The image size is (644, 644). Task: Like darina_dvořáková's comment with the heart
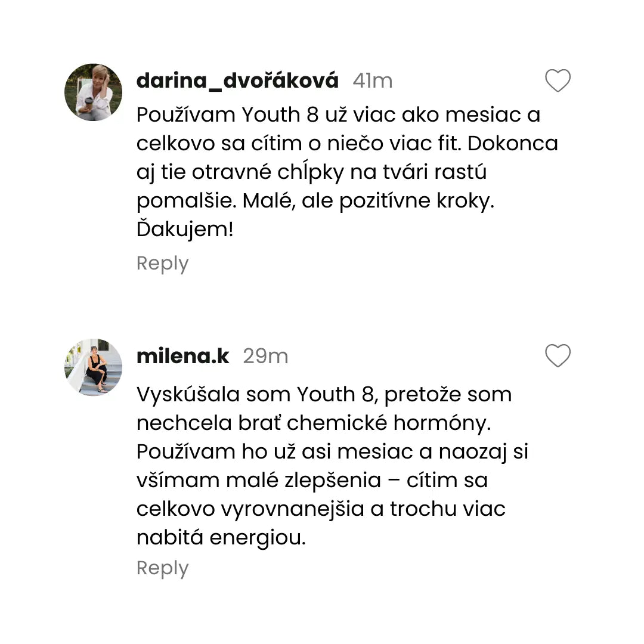click(558, 81)
